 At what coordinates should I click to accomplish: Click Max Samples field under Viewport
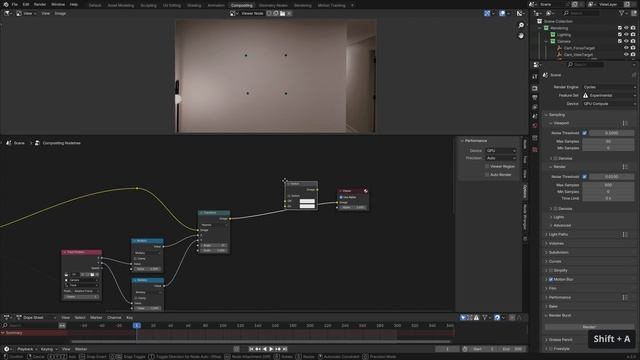(608, 141)
